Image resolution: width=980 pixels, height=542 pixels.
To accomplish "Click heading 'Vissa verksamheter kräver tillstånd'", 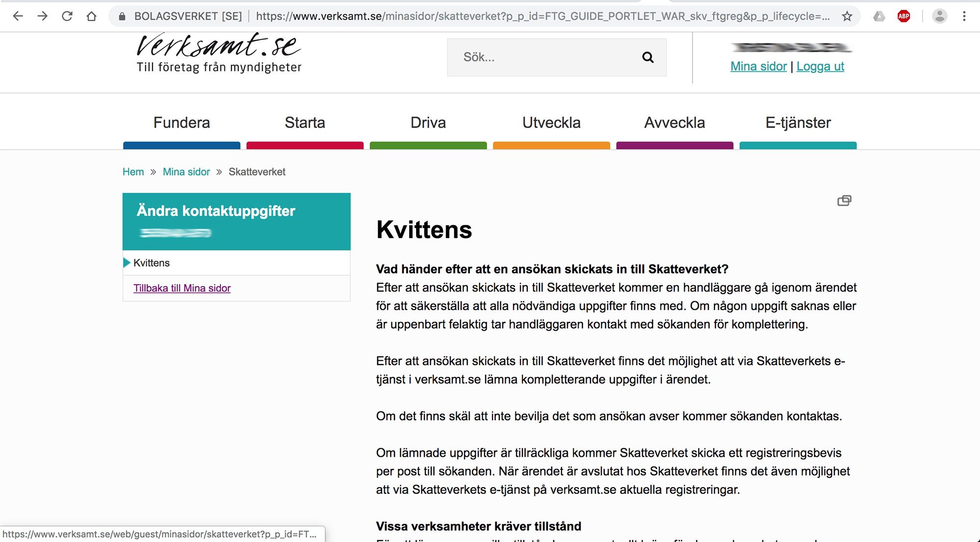I will pos(478,526).
